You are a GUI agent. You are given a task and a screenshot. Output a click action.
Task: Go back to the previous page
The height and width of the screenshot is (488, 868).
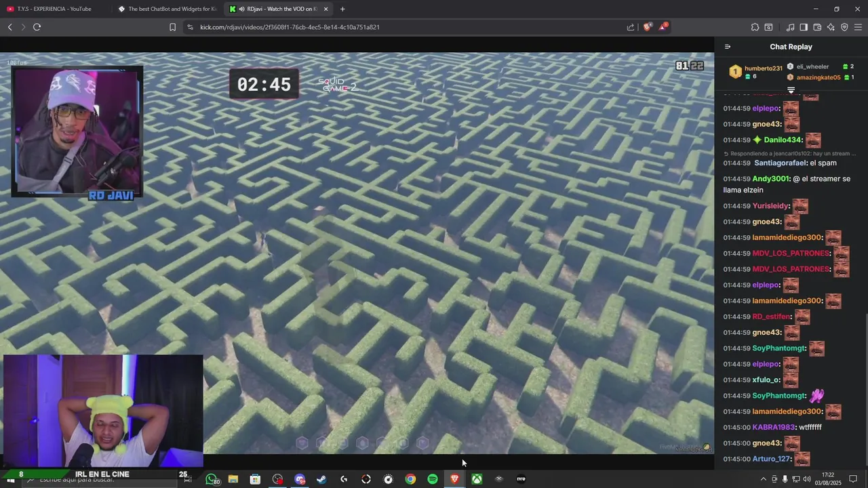pyautogui.click(x=9, y=27)
